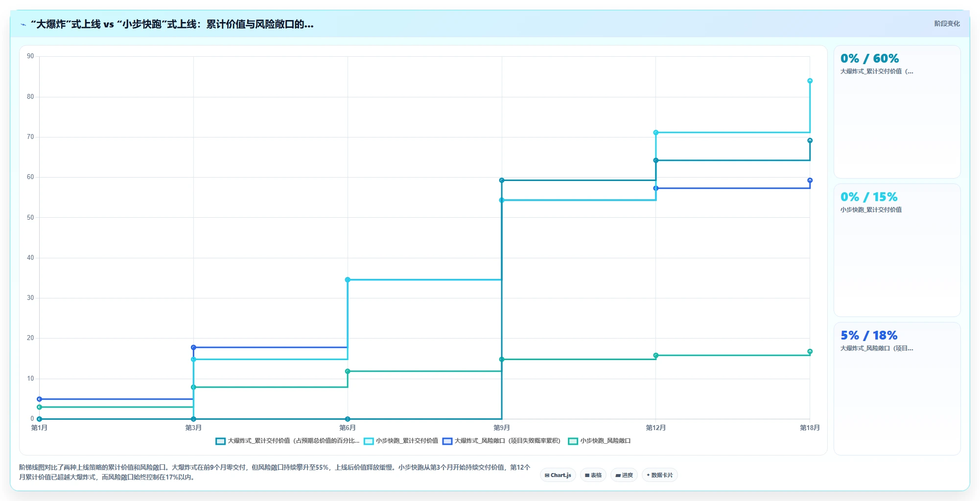Select the 大爆炸式 value point at 第9月 (59)
The image size is (980, 501).
tap(502, 181)
